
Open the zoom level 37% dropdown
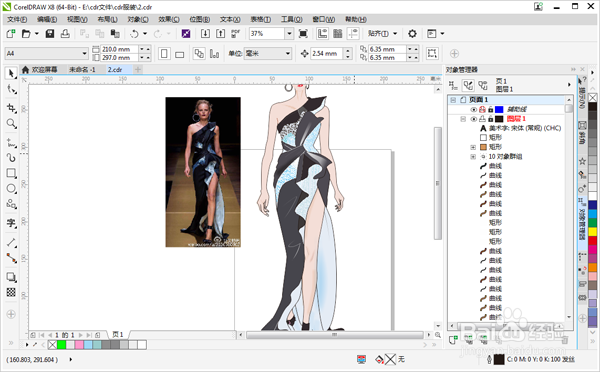289,34
